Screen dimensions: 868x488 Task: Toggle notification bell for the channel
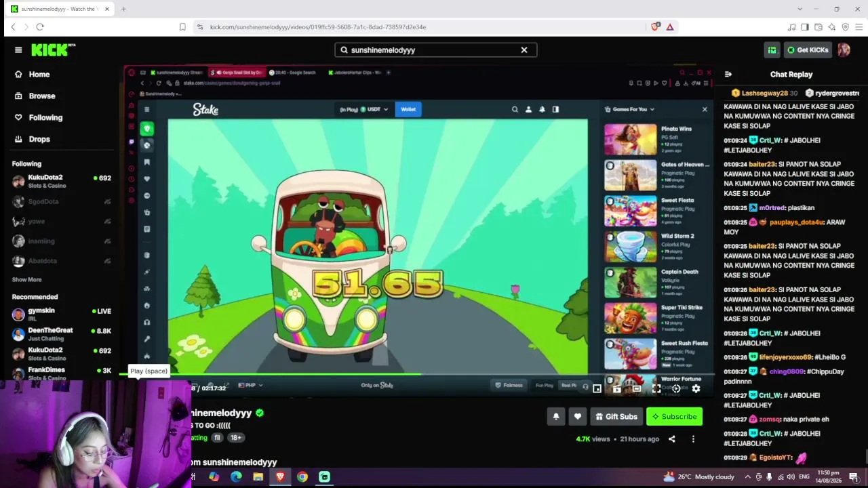(556, 417)
